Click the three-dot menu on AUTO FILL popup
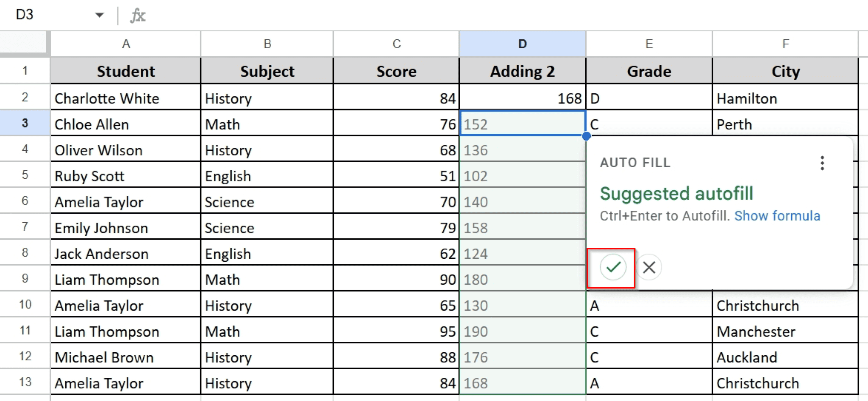Screen dimensions: 868x401 point(821,162)
